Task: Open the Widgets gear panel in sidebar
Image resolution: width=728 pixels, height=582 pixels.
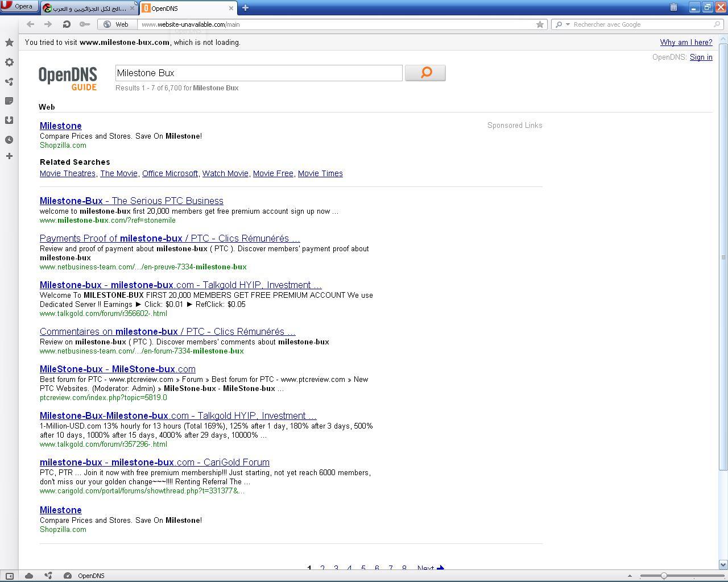Action: 9,62
